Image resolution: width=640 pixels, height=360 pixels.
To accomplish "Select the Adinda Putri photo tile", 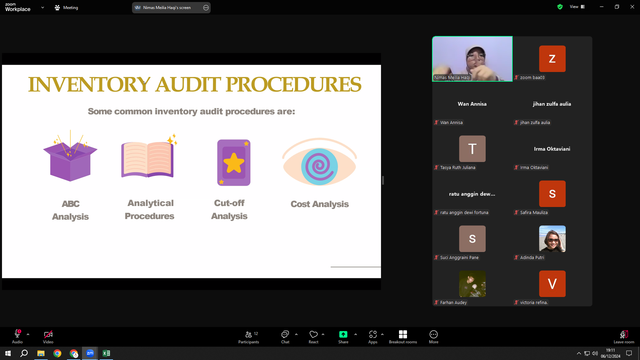I will 552,239.
